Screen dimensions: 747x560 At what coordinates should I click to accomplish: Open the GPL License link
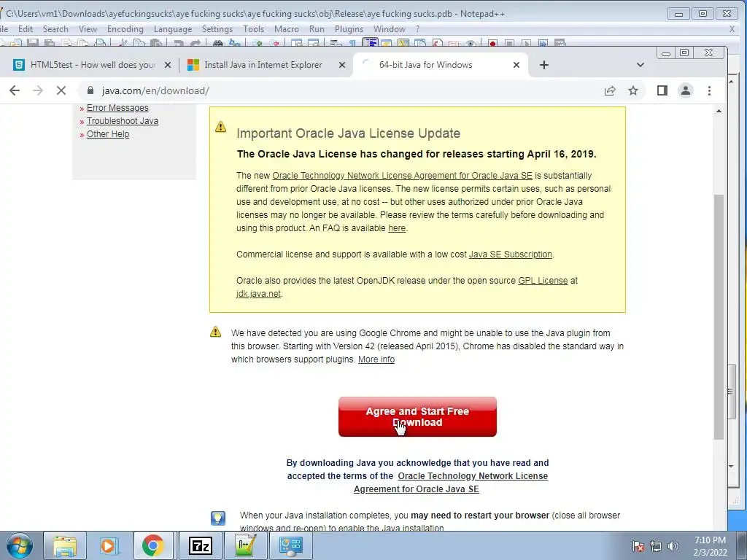pos(543,281)
